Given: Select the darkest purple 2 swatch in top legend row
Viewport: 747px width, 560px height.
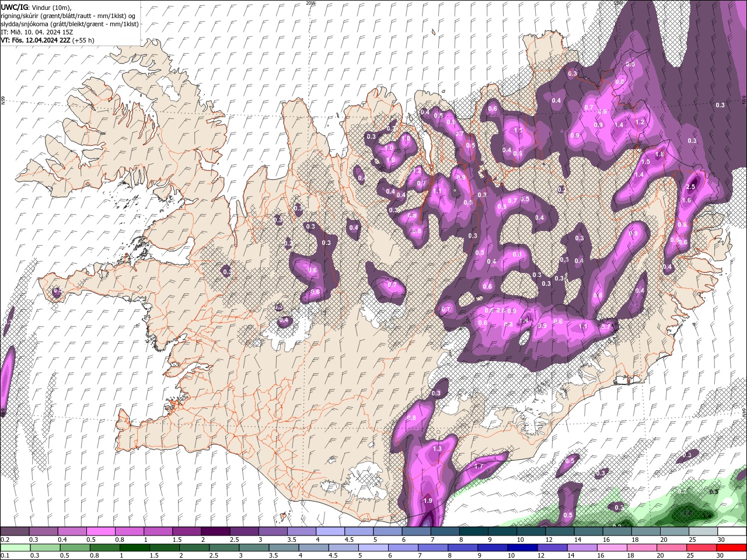Looking at the screenshot, I should pyautogui.click(x=215, y=531).
